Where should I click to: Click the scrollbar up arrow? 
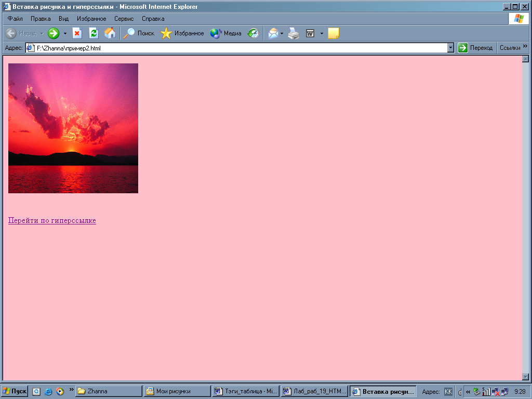pos(526,59)
